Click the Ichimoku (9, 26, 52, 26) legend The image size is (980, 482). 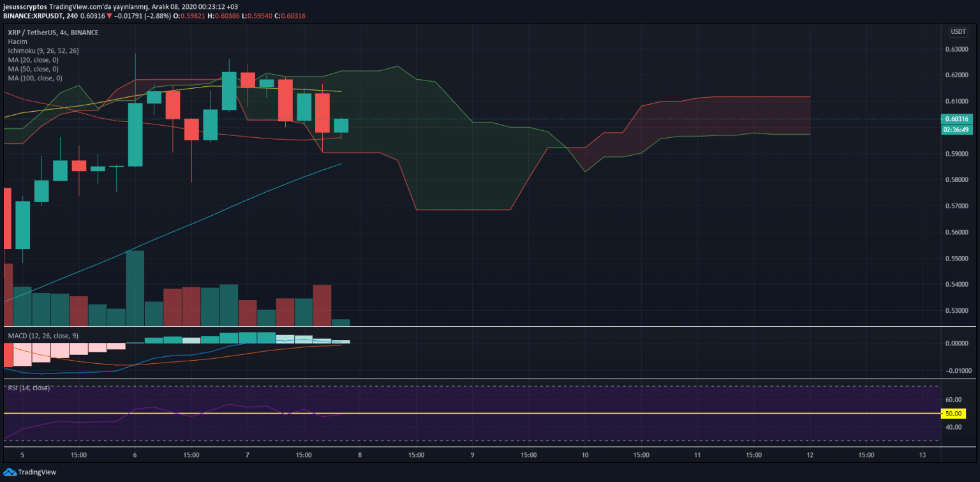click(x=43, y=50)
